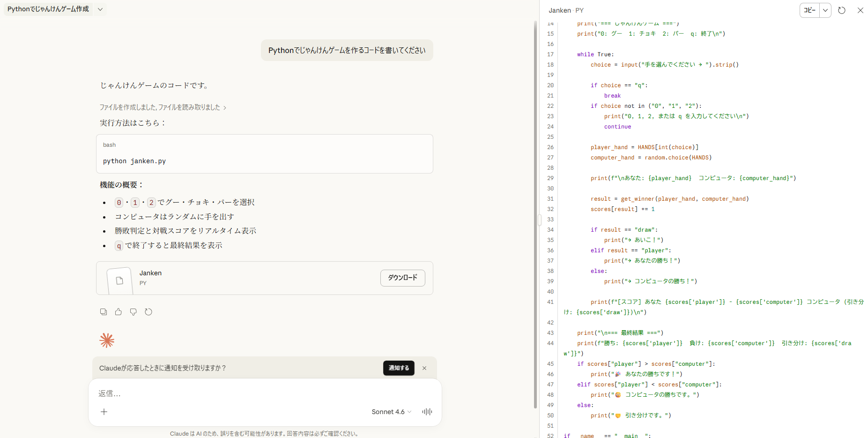This screenshot has height=438, width=868.
Task: Expand the file created and read steps
Action: pyautogui.click(x=163, y=107)
